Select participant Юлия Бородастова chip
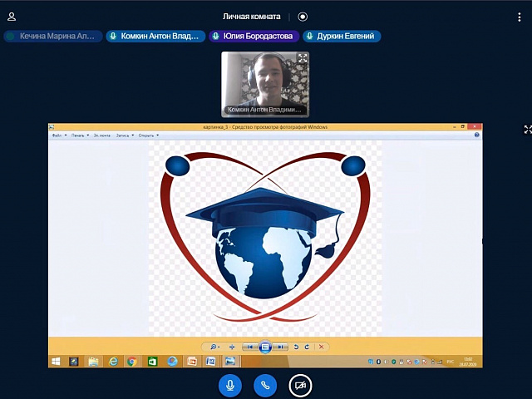Image resolution: width=532 pixels, height=399 pixels. coord(254,37)
